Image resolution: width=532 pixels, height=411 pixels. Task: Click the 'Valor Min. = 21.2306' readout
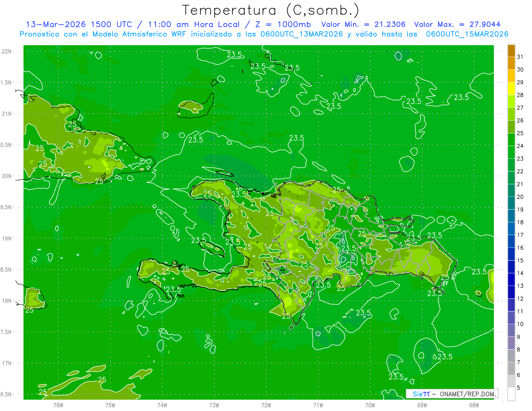point(363,24)
